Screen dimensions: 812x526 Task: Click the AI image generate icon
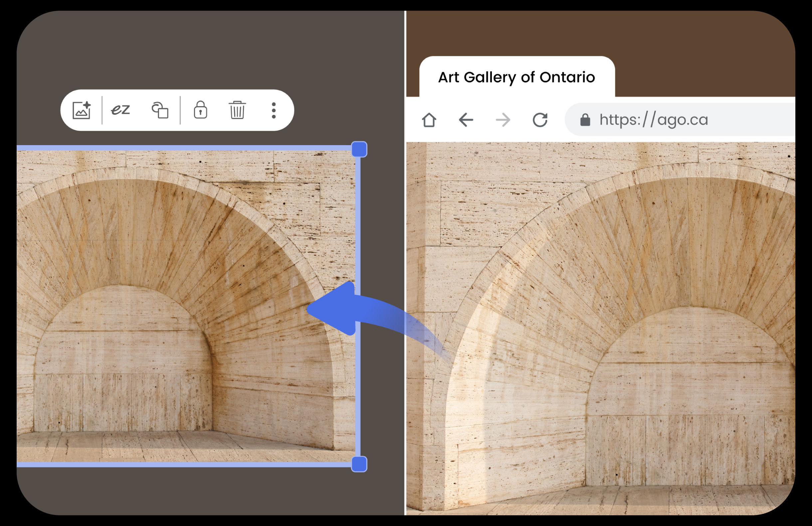click(x=82, y=110)
